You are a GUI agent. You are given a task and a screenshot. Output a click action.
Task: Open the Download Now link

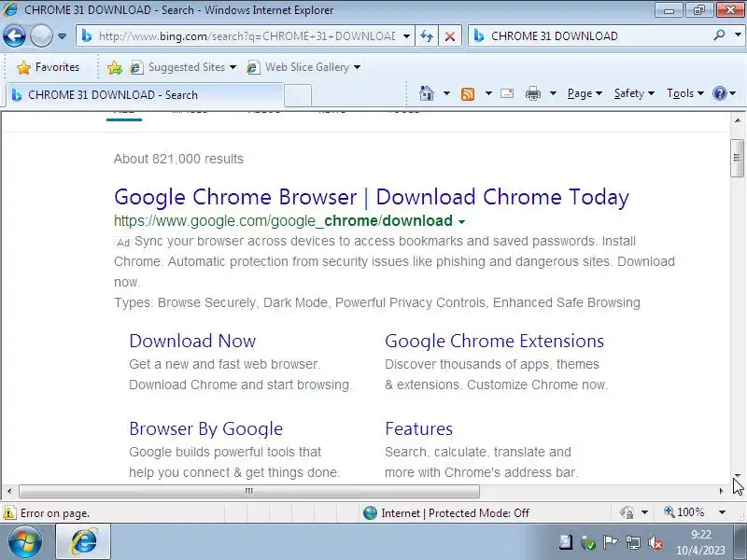pyautogui.click(x=192, y=341)
